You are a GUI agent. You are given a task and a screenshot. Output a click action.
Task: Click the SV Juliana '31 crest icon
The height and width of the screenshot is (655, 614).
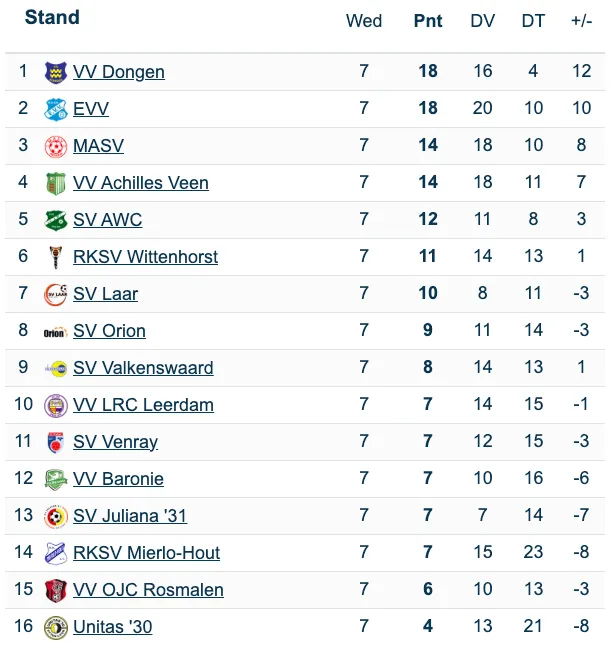pyautogui.click(x=55, y=516)
